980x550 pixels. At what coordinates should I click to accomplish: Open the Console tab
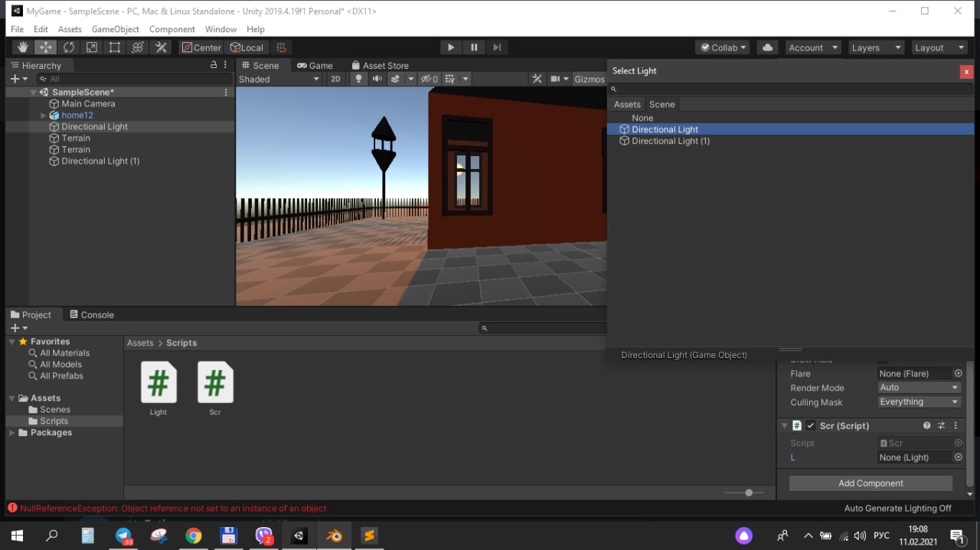[x=91, y=314]
